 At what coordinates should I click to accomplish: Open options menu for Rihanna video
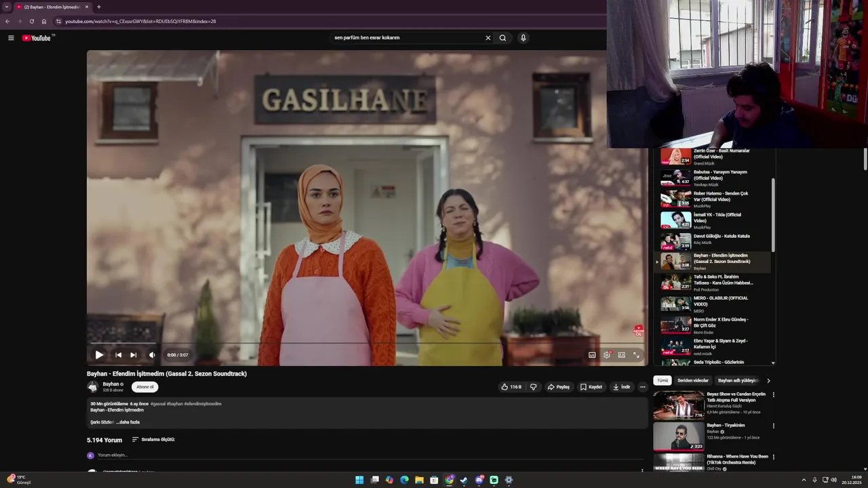pyautogui.click(x=773, y=457)
